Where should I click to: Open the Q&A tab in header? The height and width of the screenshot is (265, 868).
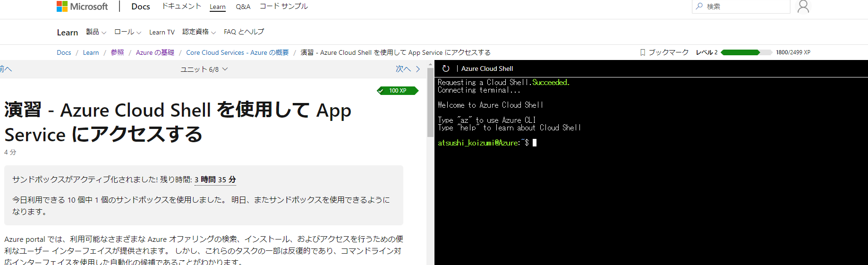click(x=243, y=7)
